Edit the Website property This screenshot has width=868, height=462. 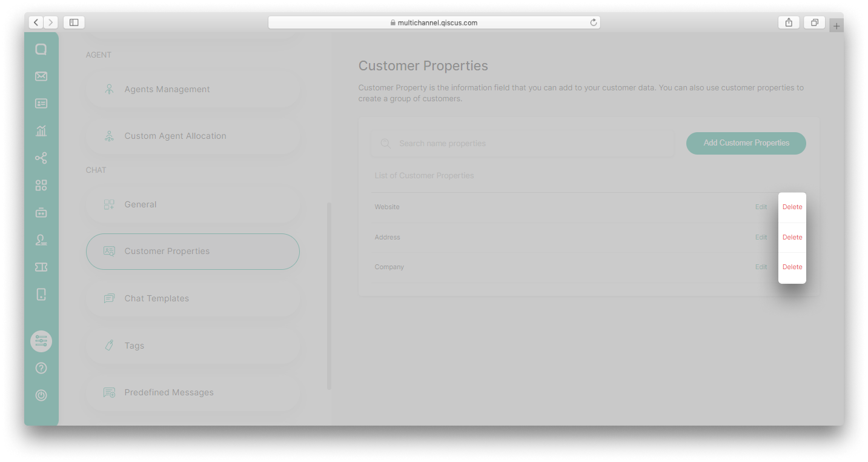[761, 207]
